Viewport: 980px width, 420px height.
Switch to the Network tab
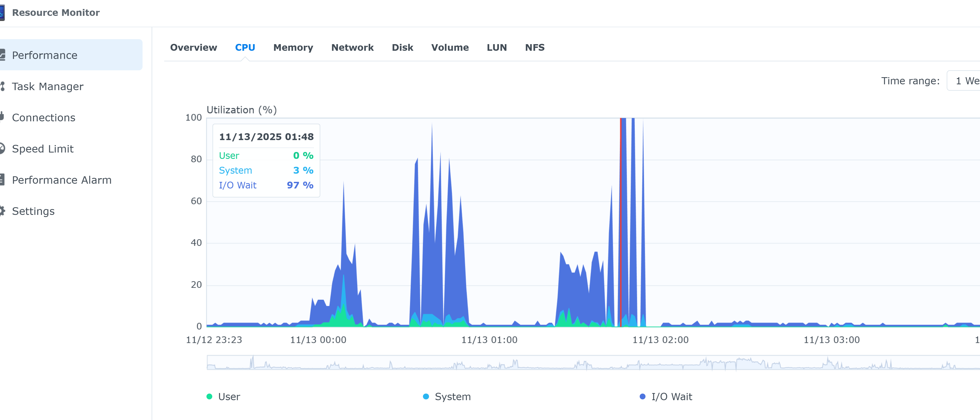point(352,48)
